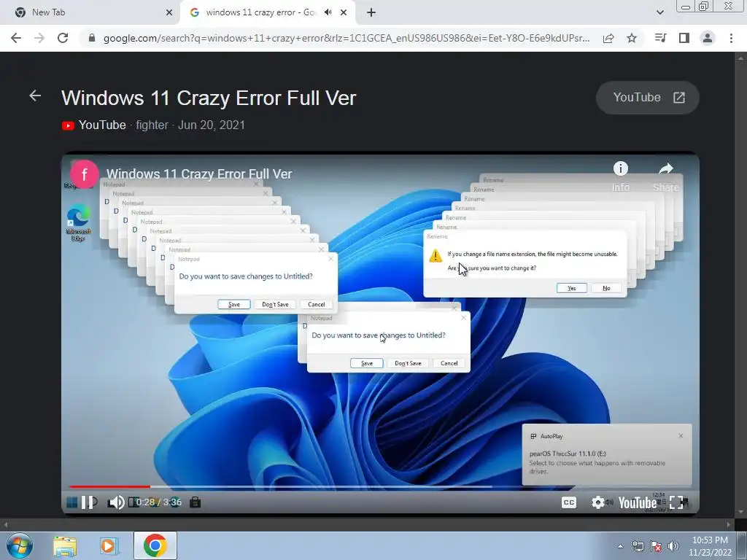Open system volume tray icon
Image resolution: width=747 pixels, height=560 pixels.
click(673, 547)
